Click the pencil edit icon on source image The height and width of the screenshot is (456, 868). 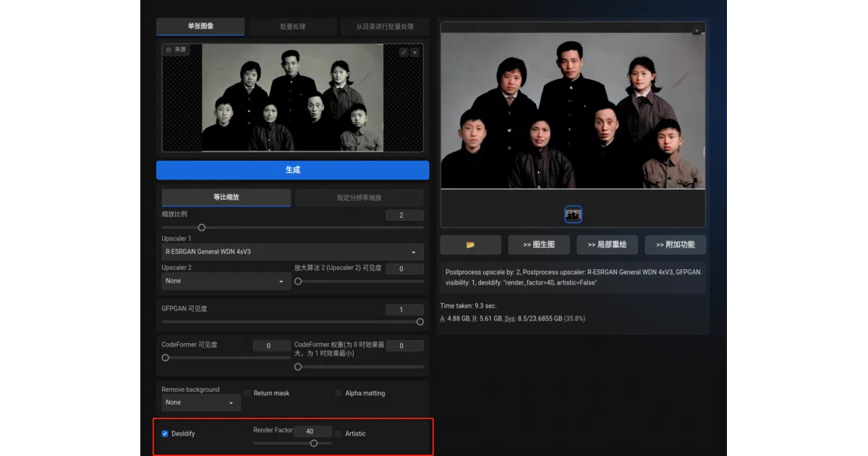click(404, 52)
